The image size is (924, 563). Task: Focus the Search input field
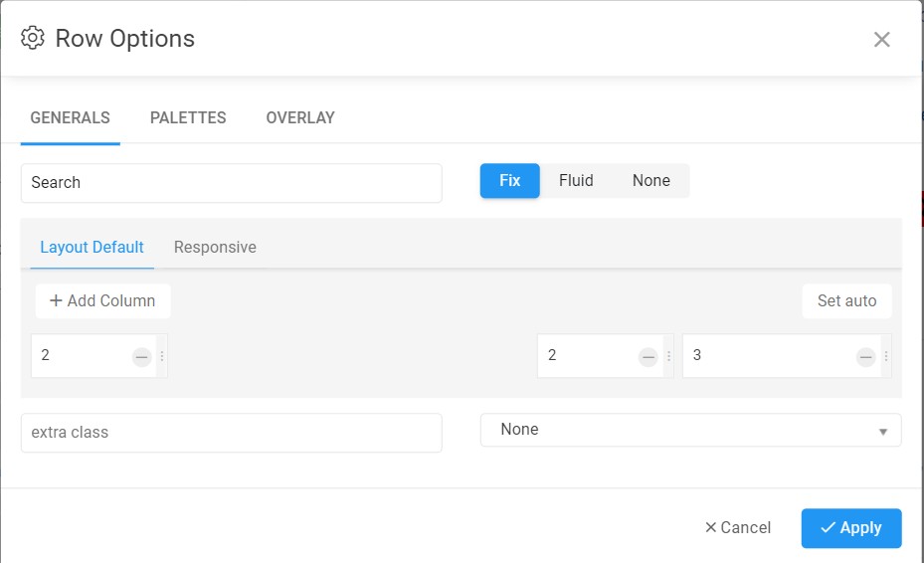(231, 183)
